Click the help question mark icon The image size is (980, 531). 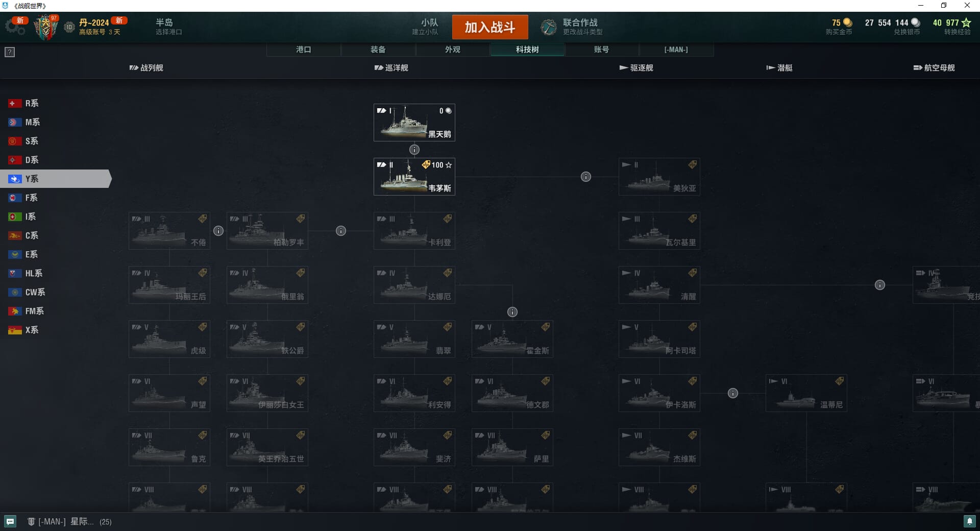coord(10,52)
